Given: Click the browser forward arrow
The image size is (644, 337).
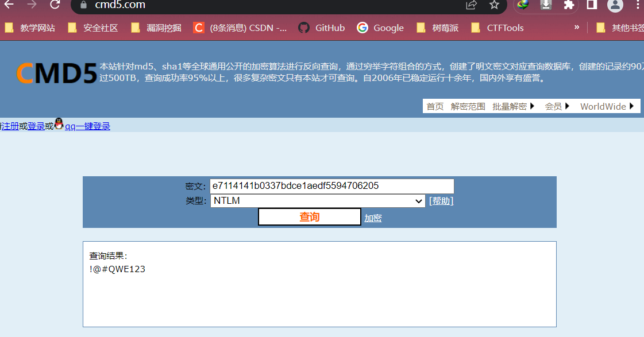Looking at the screenshot, I should tap(32, 5).
